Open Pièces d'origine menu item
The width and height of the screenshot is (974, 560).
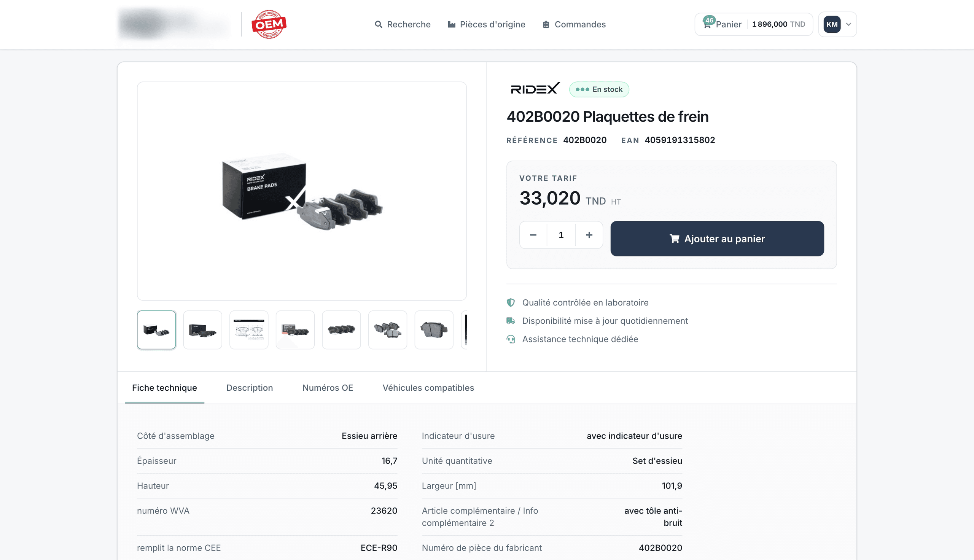pyautogui.click(x=486, y=24)
